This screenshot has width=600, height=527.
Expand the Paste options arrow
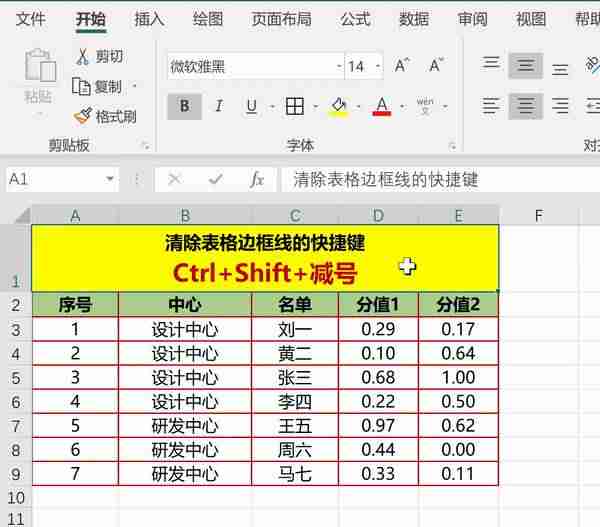(39, 114)
